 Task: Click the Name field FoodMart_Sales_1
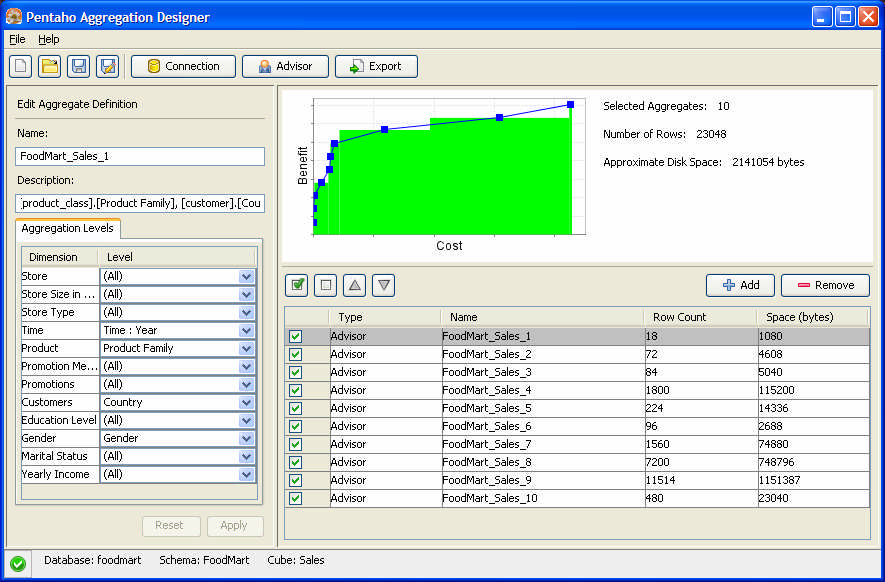pyautogui.click(x=140, y=156)
